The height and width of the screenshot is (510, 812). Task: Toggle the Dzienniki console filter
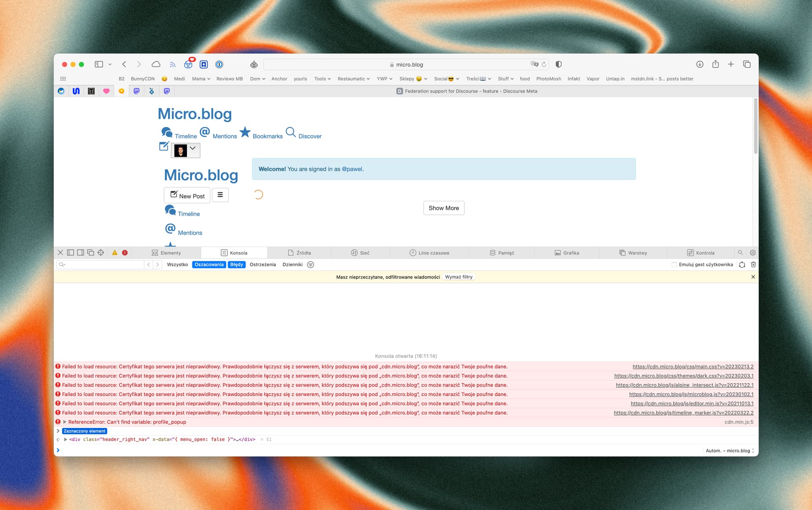293,265
